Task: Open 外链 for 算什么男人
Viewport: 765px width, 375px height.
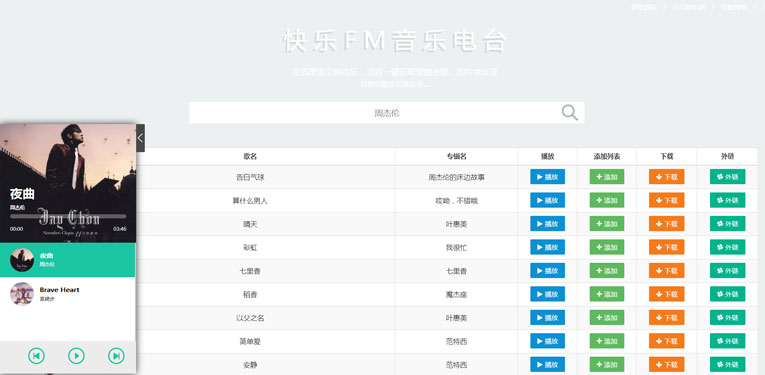Action: (727, 200)
